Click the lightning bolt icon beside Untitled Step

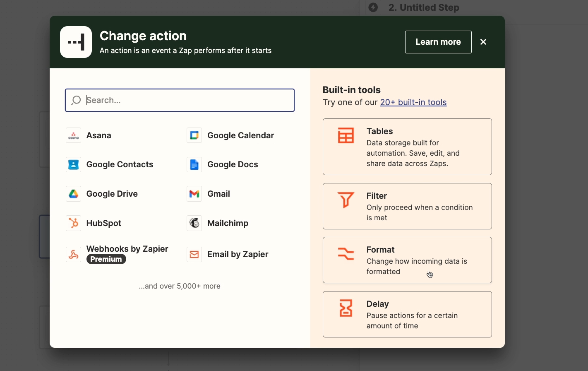[373, 7]
